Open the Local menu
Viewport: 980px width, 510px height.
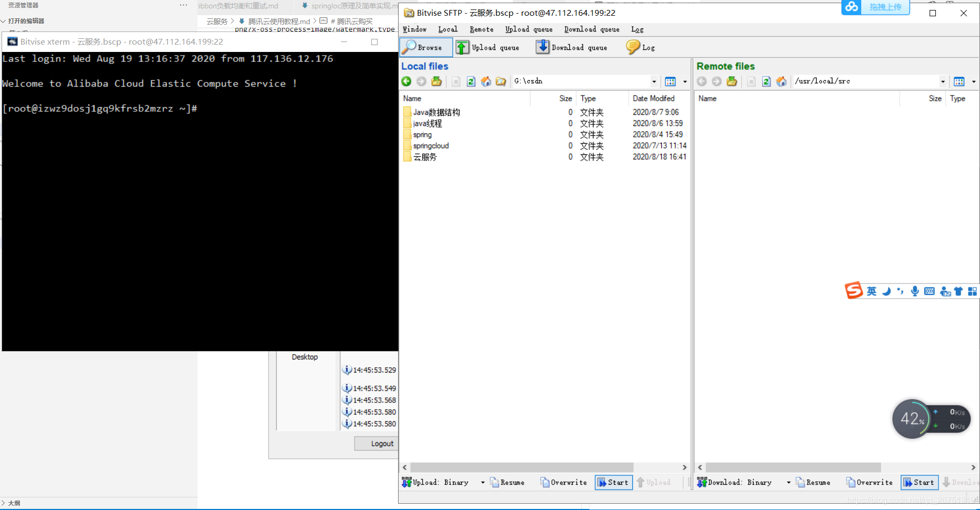click(x=448, y=29)
